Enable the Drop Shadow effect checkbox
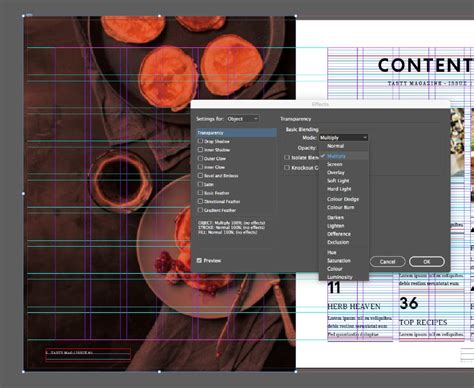Screen dimensions: 474x388 (200, 141)
